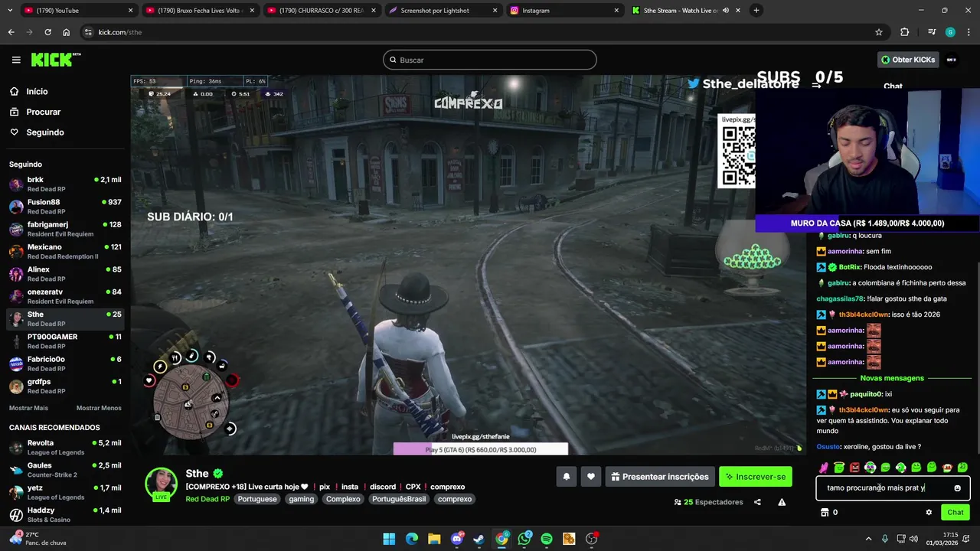The image size is (980, 551).
Task: Open Fabricio0o channel in sidebar
Action: pyautogui.click(x=65, y=364)
